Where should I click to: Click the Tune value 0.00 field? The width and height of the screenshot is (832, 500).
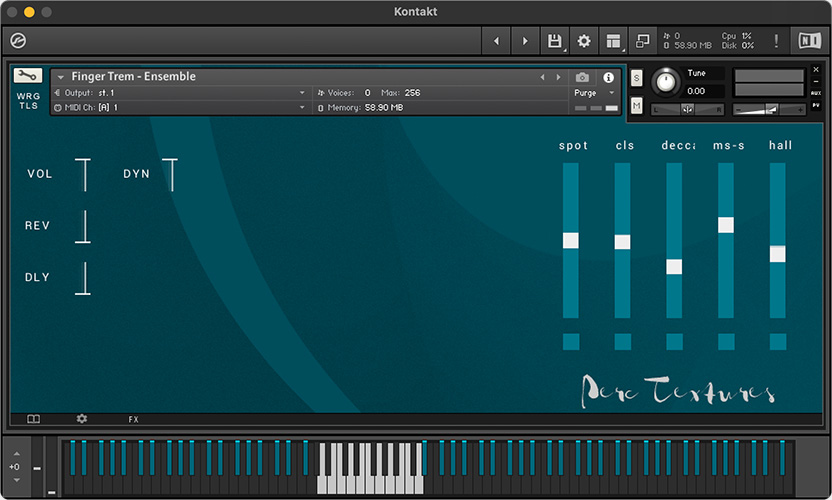704,91
